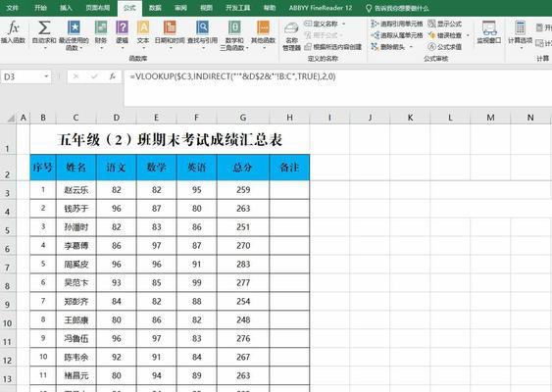The image size is (552, 392).
Task: Click the title cell 五年级（2）班期末考试成绩汇总表
Action: point(170,139)
